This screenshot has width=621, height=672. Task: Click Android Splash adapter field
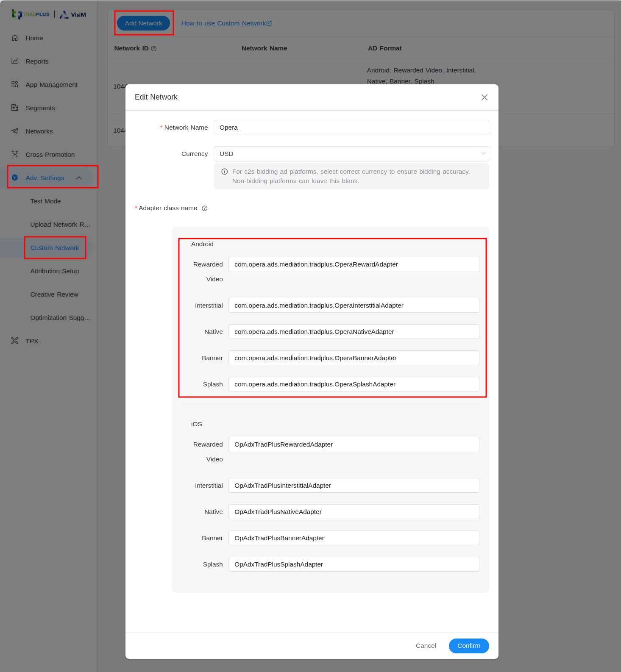tap(354, 384)
